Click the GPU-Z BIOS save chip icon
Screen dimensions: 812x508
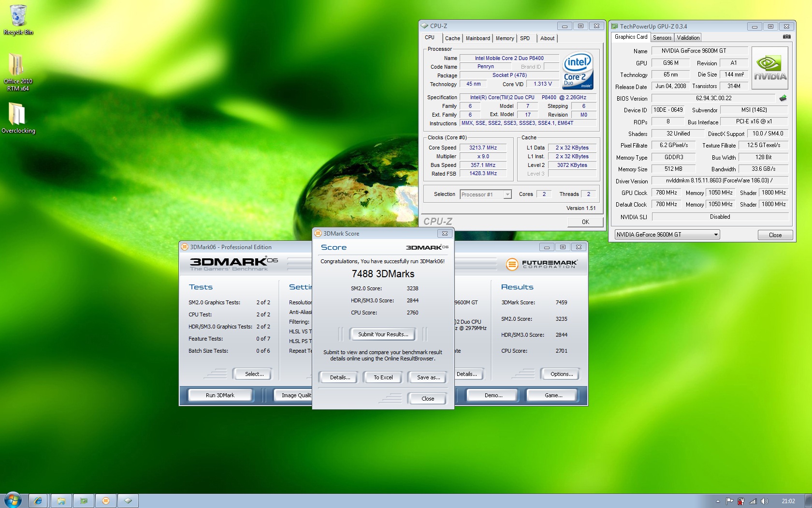click(783, 98)
